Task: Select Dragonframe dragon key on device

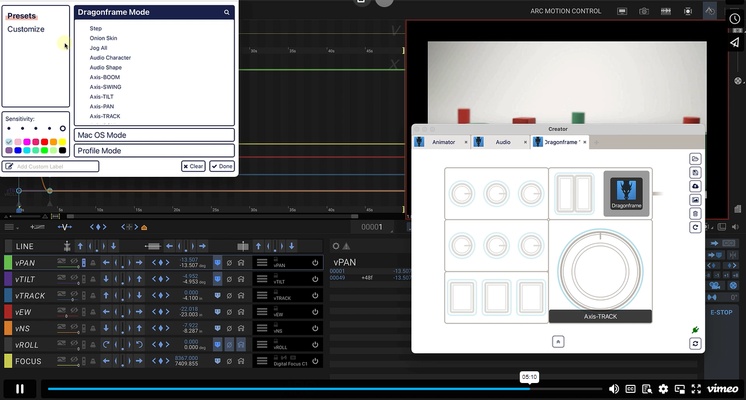Action: tap(626, 193)
